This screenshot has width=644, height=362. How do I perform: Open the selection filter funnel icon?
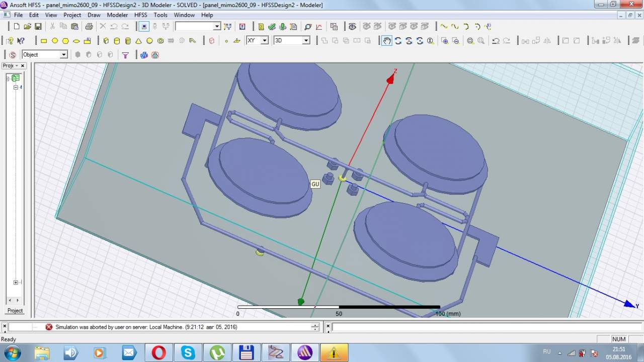pyautogui.click(x=125, y=55)
